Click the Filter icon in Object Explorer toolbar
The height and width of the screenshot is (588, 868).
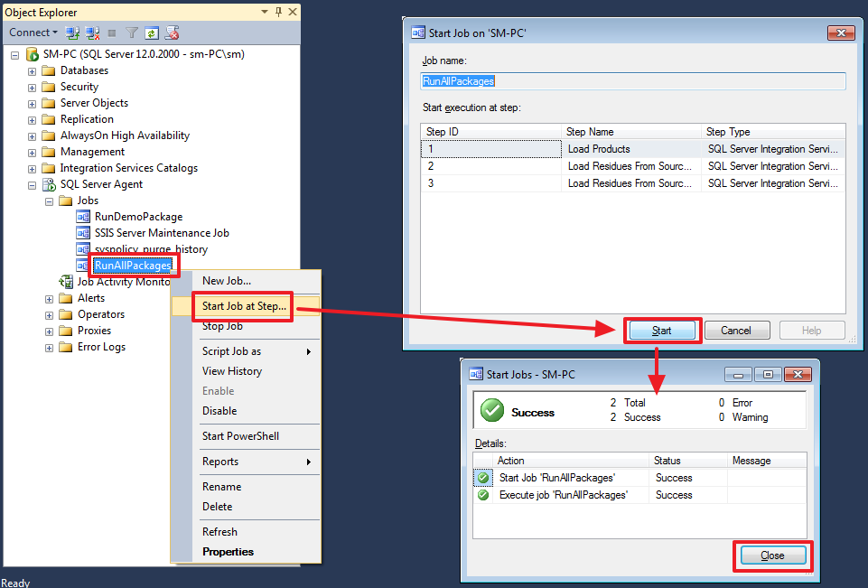coord(131,33)
